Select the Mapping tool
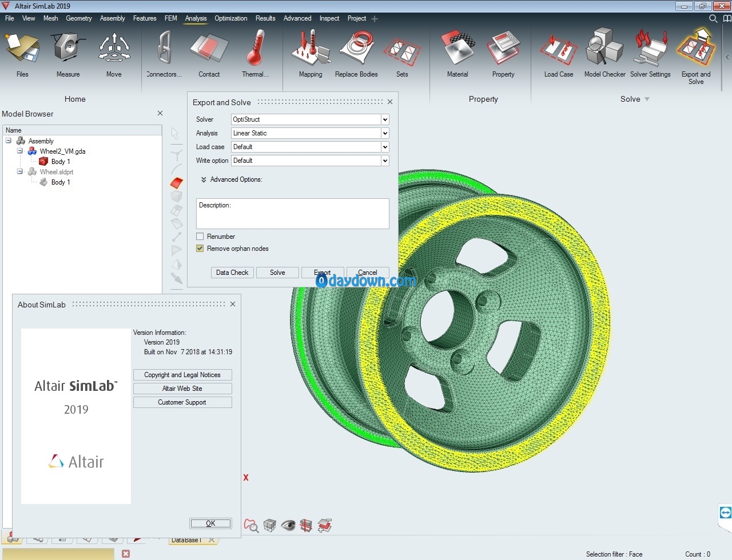 (311, 55)
